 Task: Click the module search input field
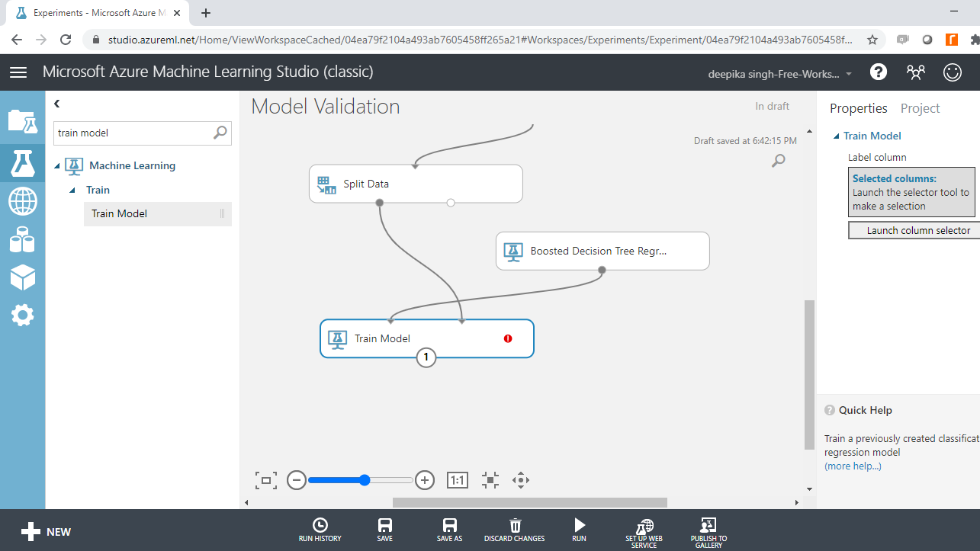pos(133,133)
